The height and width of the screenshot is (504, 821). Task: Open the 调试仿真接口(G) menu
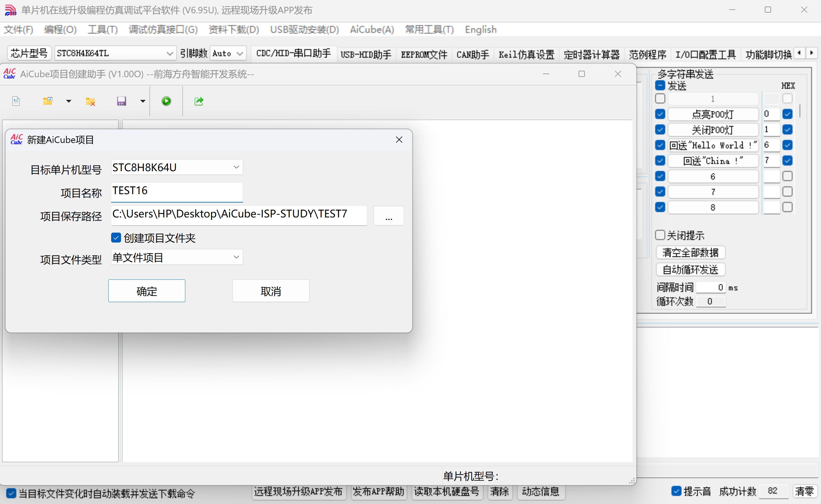pos(163,29)
